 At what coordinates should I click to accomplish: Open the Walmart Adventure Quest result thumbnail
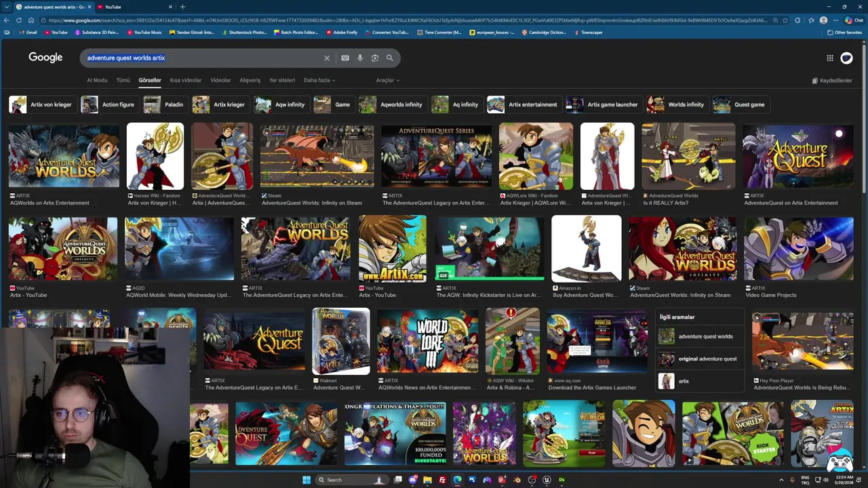341,341
